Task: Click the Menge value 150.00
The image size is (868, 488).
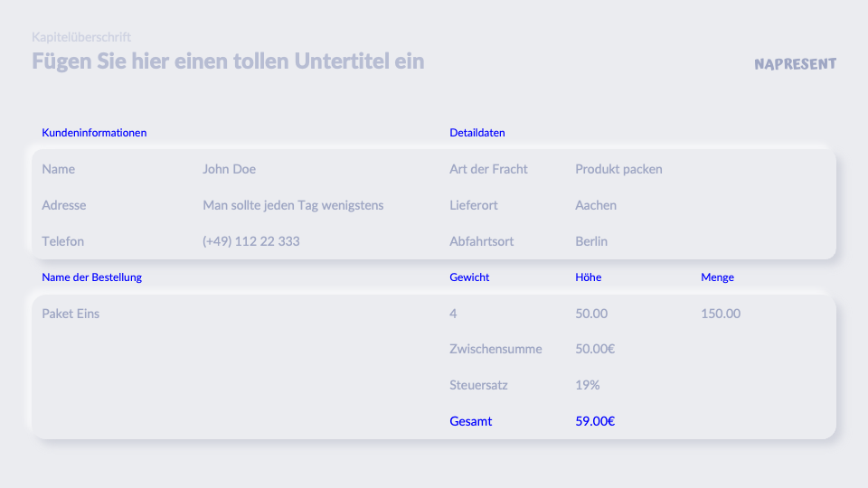Action: [x=721, y=314]
